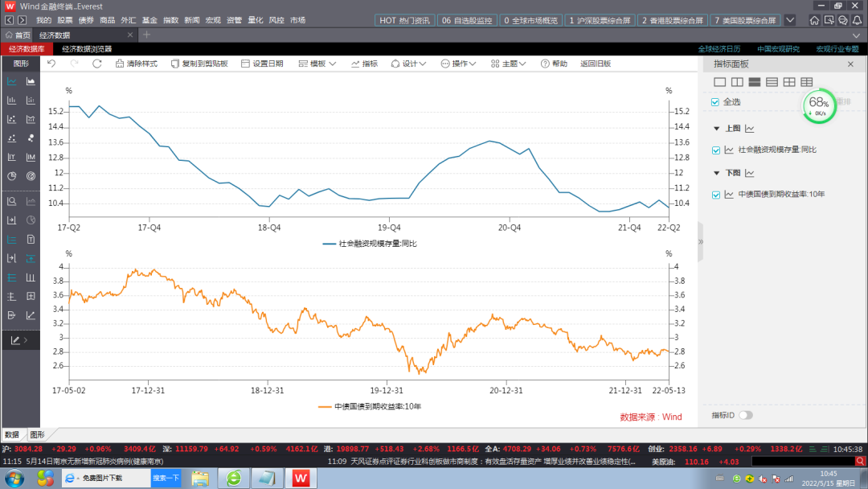
Task: Click the 搜索一下 button in taskbar
Action: (x=166, y=478)
